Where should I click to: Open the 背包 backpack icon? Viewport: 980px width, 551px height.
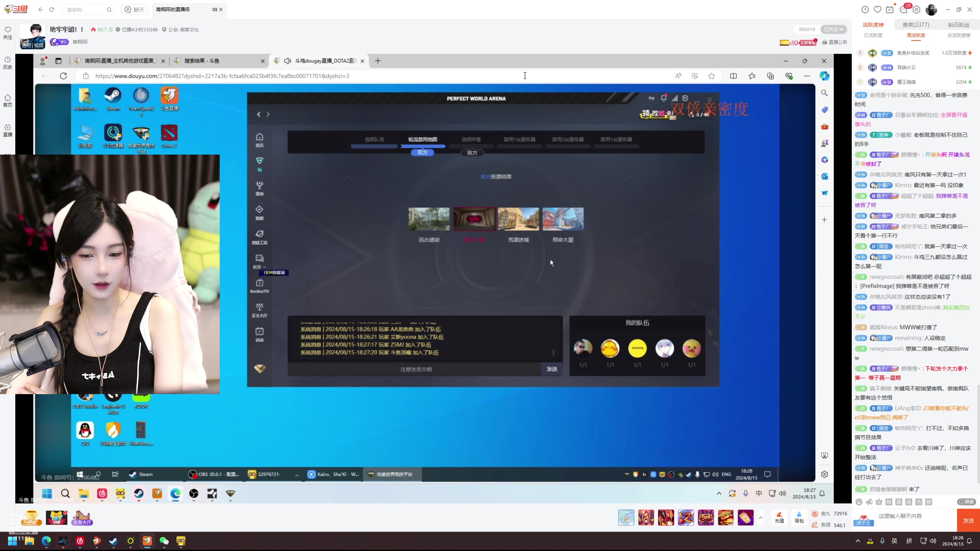coord(799,517)
